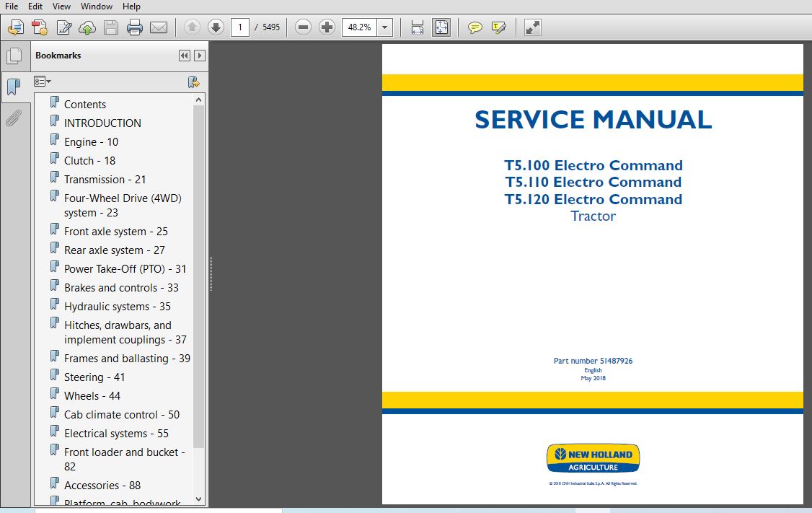Open Front loader and bucket bookmark

[x=125, y=459]
